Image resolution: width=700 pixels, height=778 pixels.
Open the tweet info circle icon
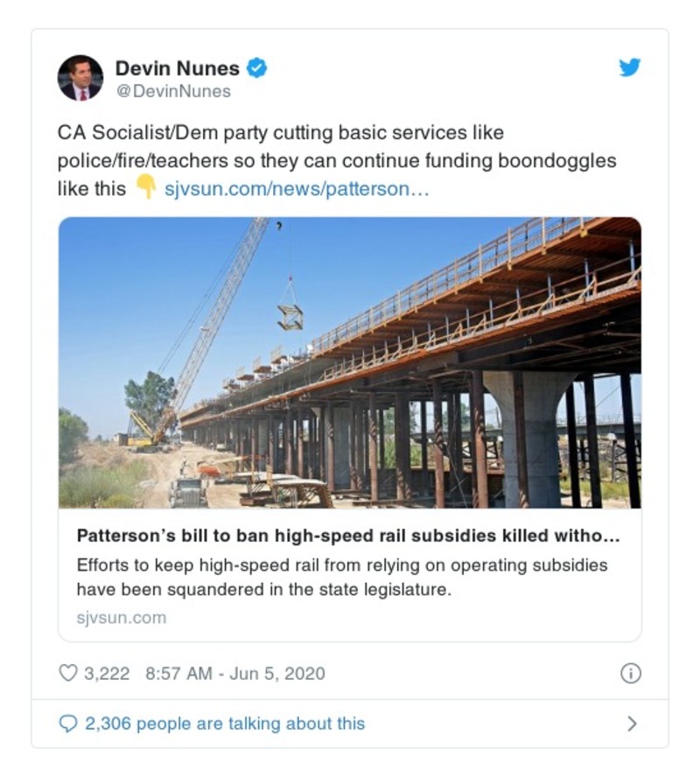(631, 673)
